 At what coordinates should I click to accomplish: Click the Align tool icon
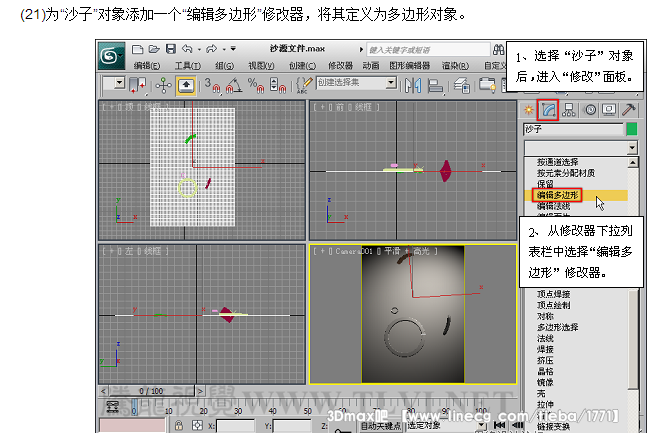click(x=435, y=86)
